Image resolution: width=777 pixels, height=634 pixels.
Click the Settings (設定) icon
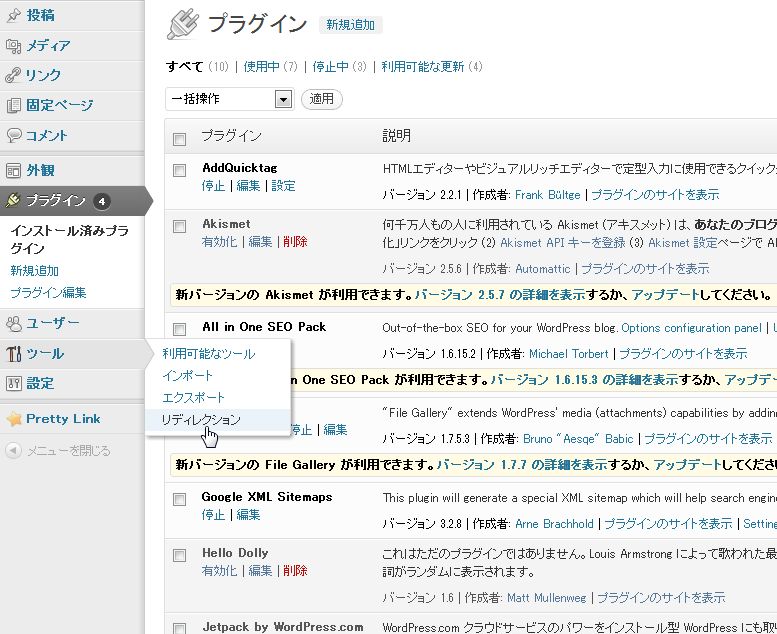tap(13, 384)
